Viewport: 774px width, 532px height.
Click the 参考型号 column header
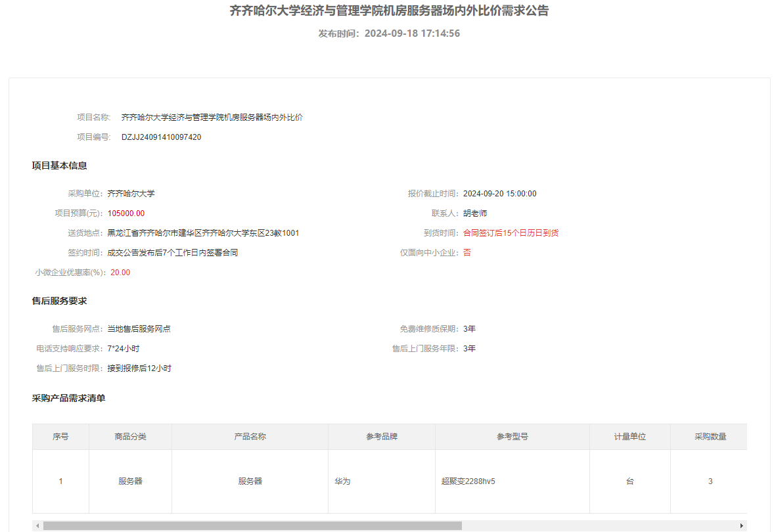pyautogui.click(x=512, y=437)
